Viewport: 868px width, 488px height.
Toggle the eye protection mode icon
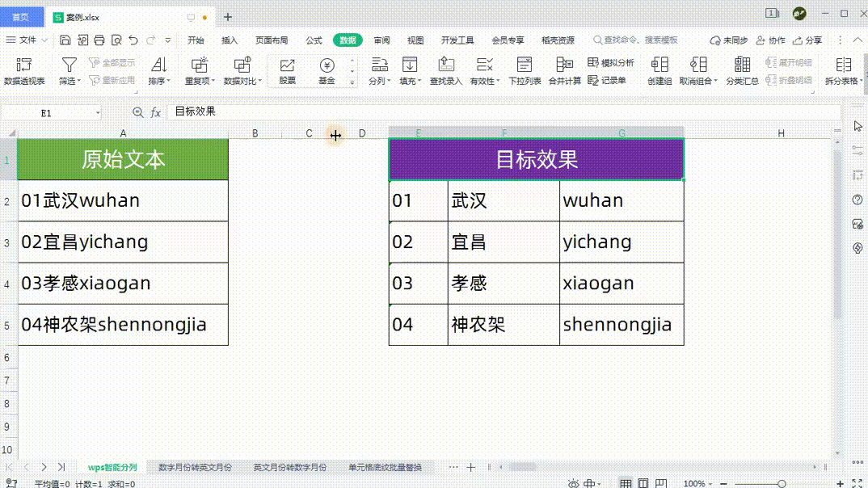click(x=574, y=484)
